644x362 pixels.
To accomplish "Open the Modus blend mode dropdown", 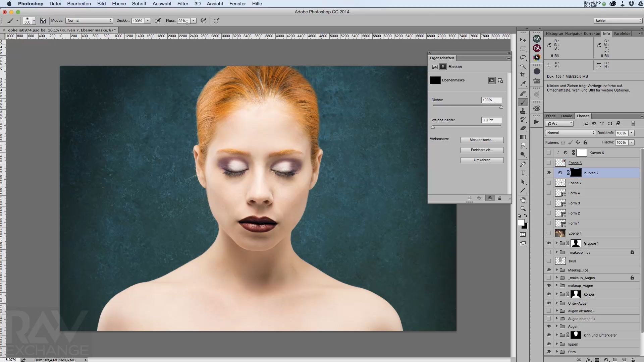I will [89, 21].
